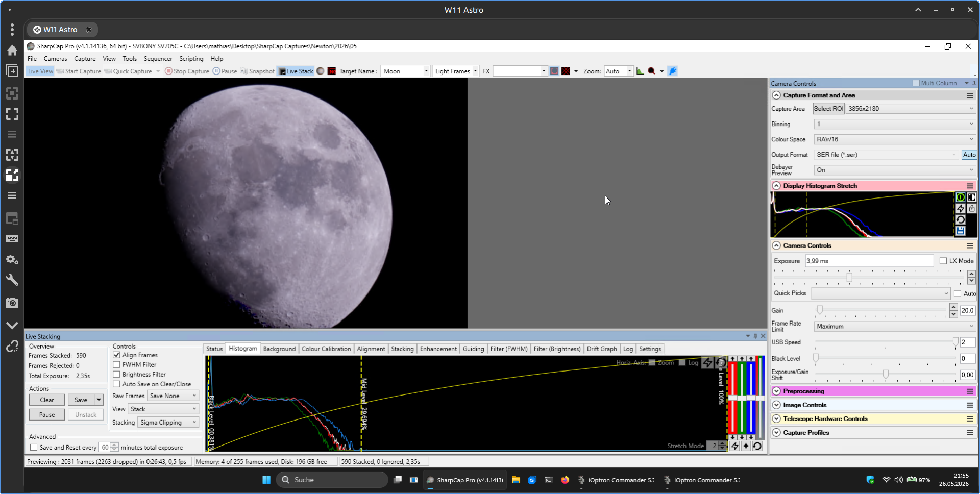Check the Multi Column checkbox
This screenshot has width=980, height=494.
(916, 83)
